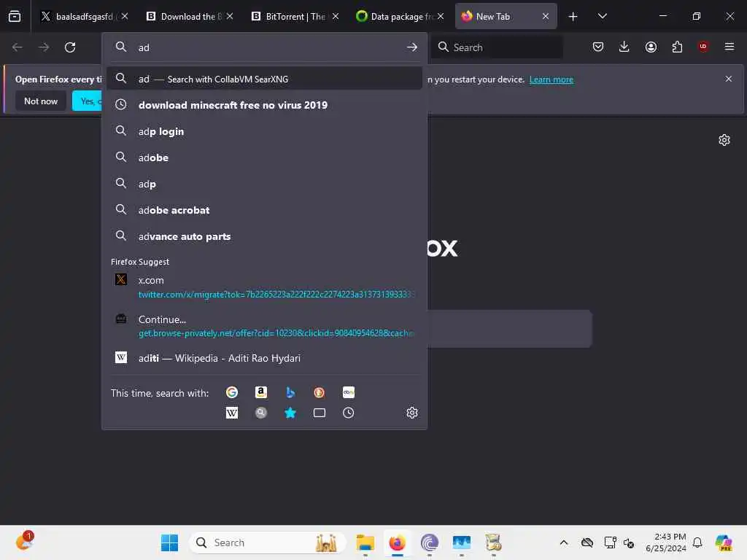Search history with the clock icon

tap(348, 413)
